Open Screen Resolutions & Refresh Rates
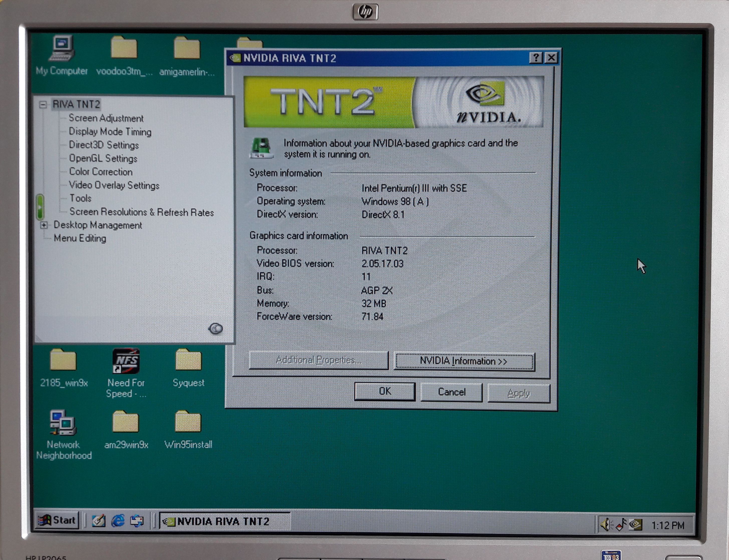This screenshot has height=560, width=729. (x=141, y=212)
